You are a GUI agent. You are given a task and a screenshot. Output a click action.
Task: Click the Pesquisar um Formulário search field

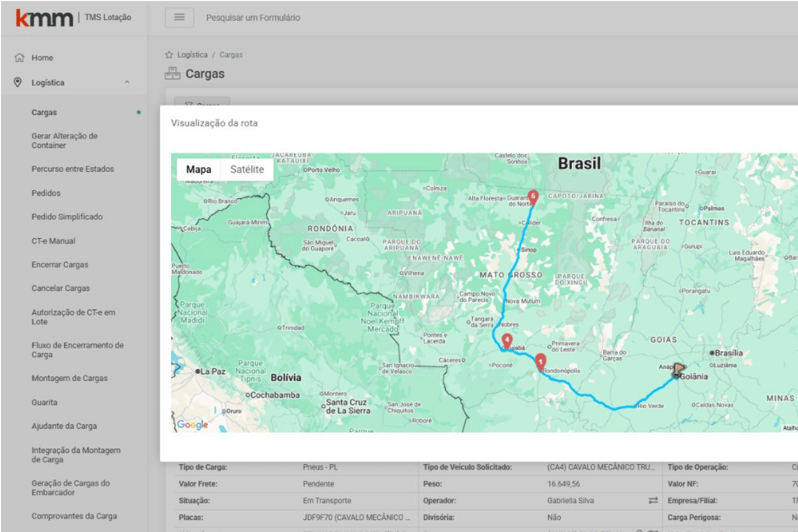click(x=253, y=18)
